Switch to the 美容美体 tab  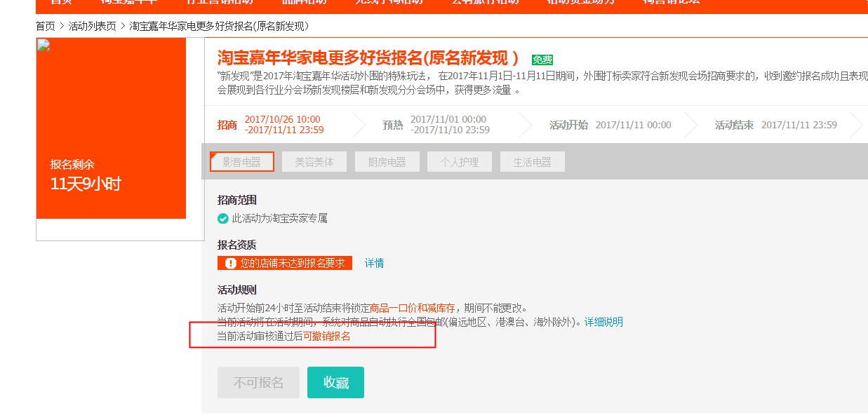coord(314,162)
